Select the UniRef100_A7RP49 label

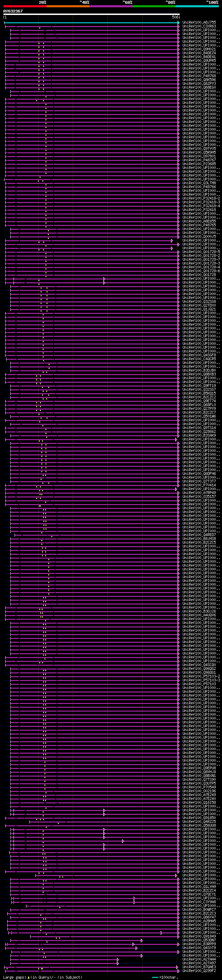click(199, 493)
